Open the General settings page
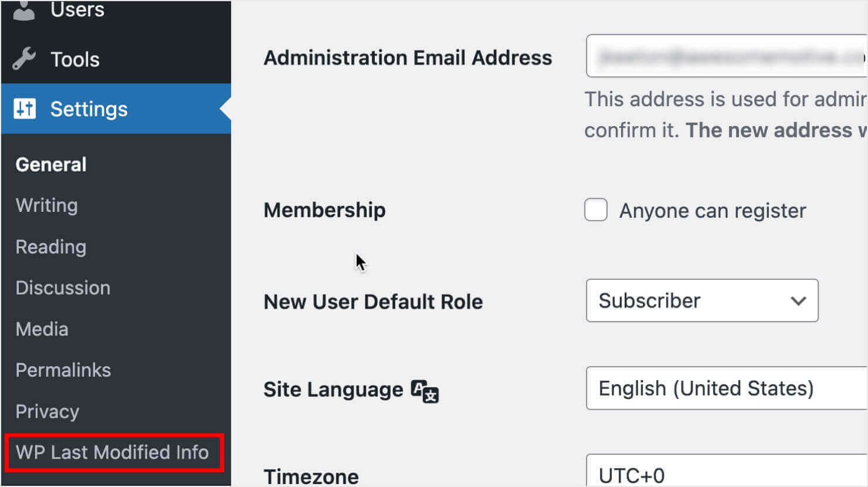Screen dimensions: 868x487 50,164
